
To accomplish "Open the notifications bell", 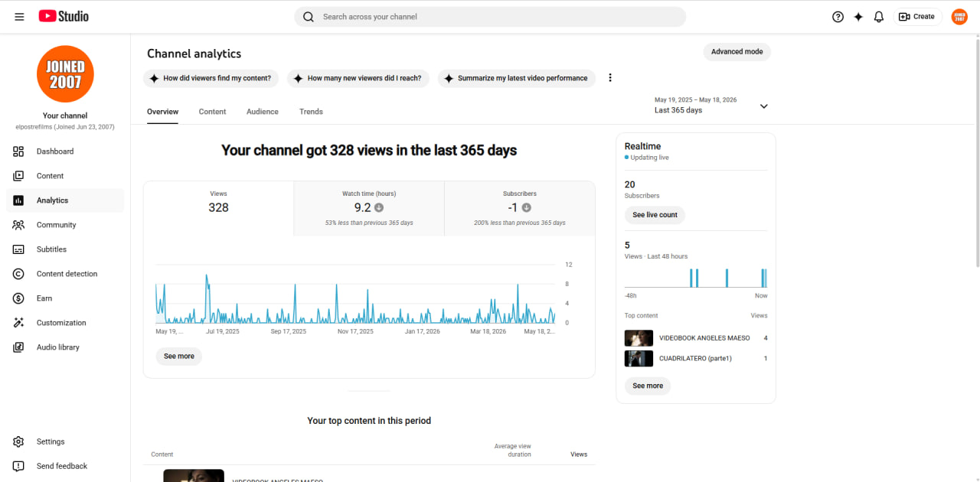I will tap(879, 17).
